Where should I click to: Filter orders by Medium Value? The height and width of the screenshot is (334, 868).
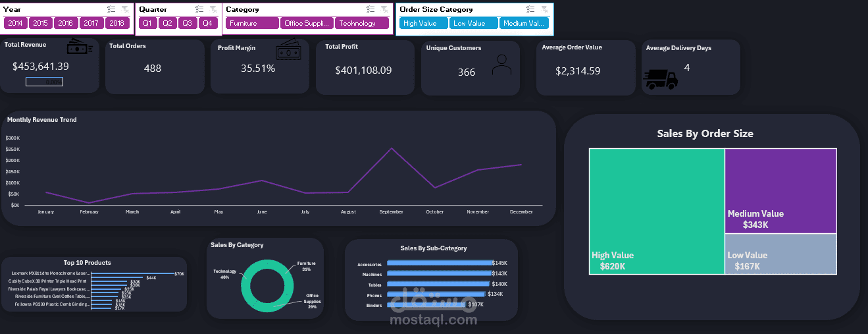coord(524,23)
